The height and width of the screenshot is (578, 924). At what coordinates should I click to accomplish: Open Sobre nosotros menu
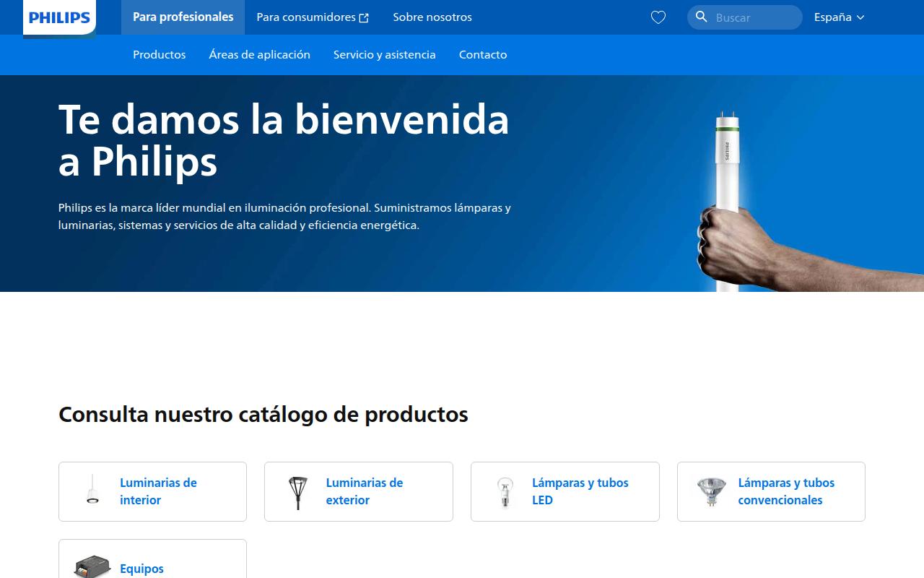tap(432, 17)
